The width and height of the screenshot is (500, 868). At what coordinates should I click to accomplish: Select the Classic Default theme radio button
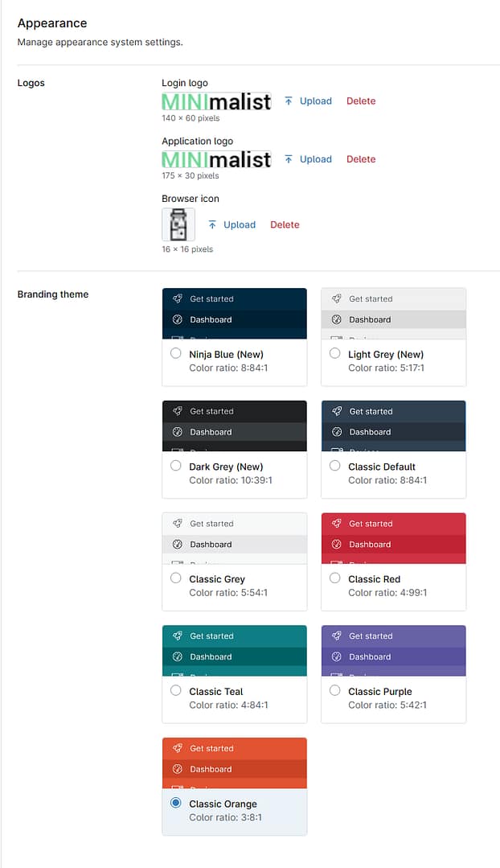coord(334,465)
